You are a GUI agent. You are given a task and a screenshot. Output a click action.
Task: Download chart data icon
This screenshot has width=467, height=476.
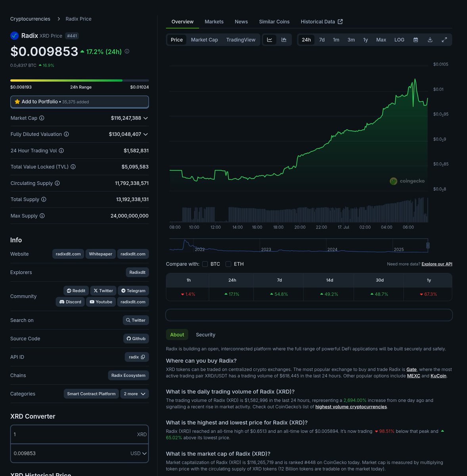pyautogui.click(x=430, y=40)
